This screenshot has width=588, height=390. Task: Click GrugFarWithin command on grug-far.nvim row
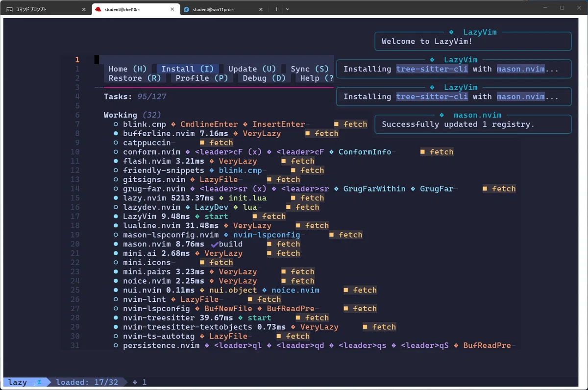click(374, 189)
